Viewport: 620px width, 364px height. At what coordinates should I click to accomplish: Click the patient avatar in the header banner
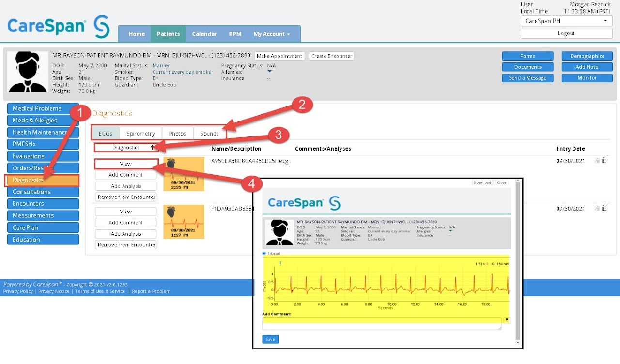click(28, 72)
